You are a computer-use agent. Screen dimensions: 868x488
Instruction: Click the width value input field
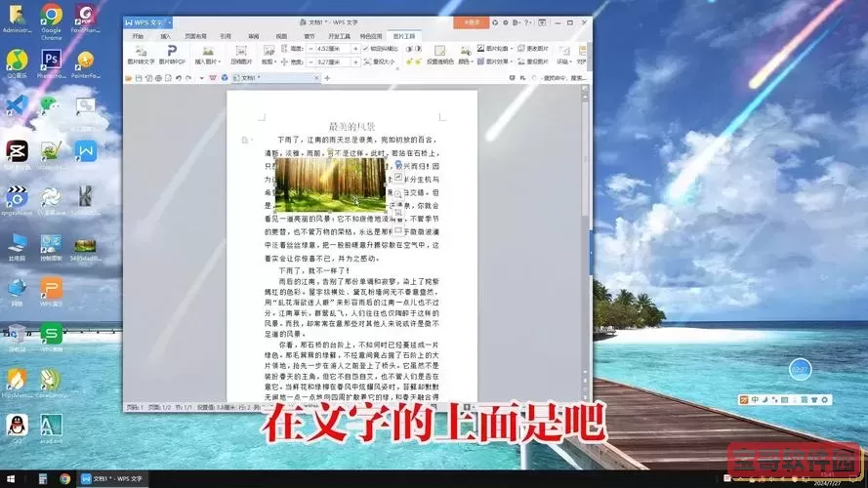(334, 61)
